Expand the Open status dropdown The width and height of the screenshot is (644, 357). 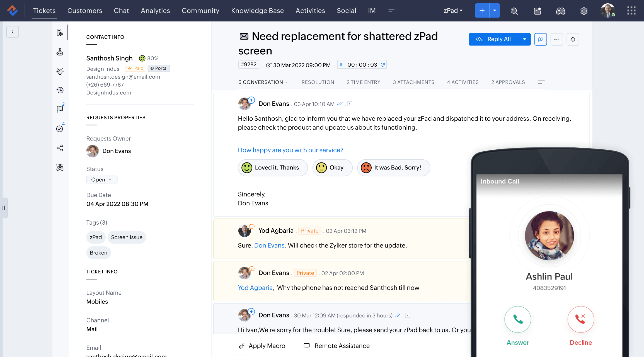pos(111,179)
